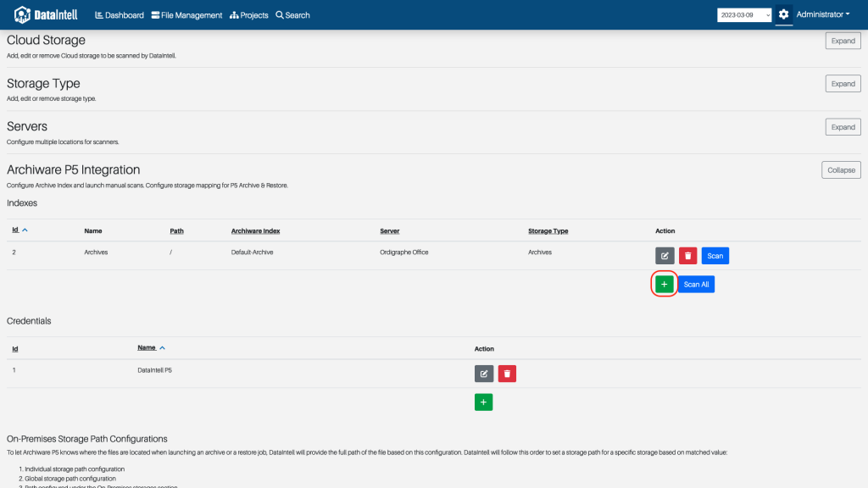Expand the Servers section
Image resolution: width=868 pixels, height=488 pixels.
(x=843, y=127)
